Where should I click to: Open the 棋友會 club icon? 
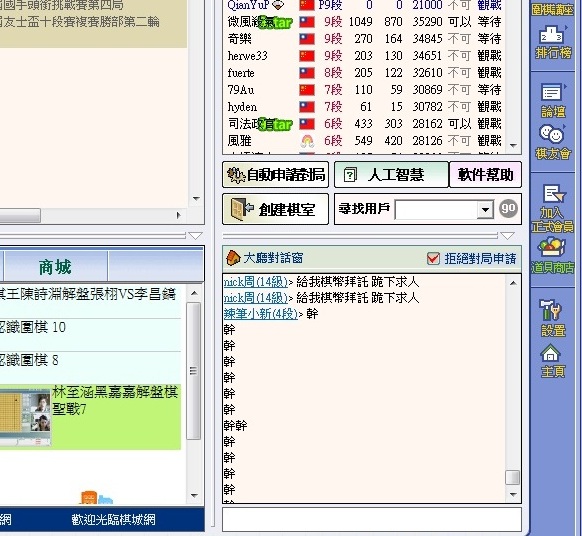pyautogui.click(x=553, y=142)
